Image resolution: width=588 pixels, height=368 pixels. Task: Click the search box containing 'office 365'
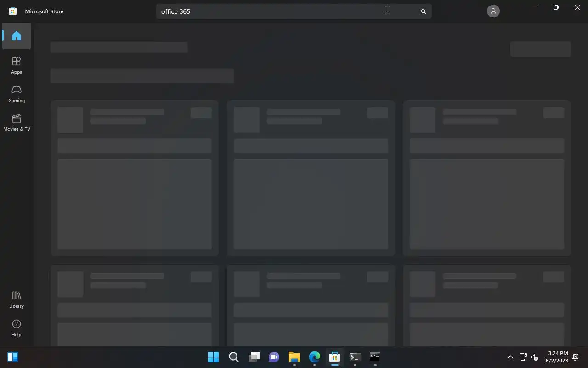(x=294, y=11)
